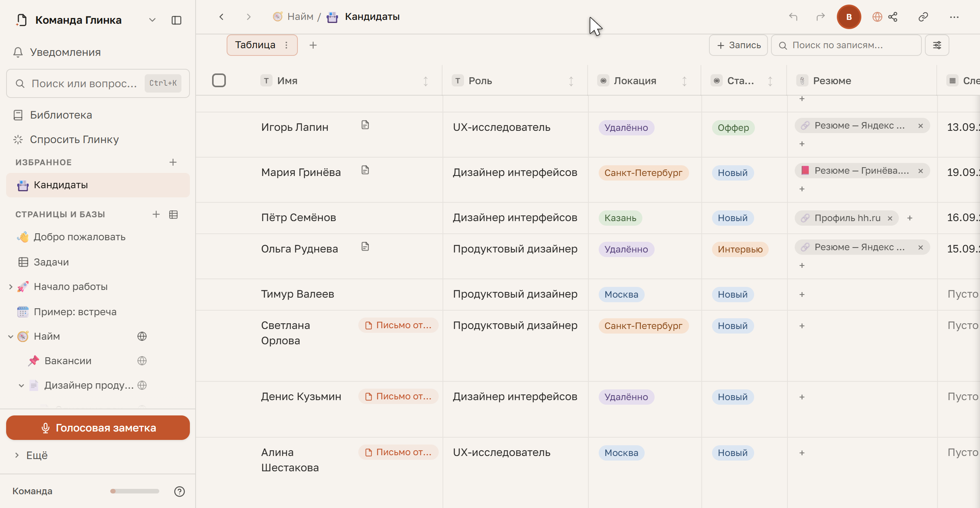Click the Команда usage progress bar

pos(135,491)
